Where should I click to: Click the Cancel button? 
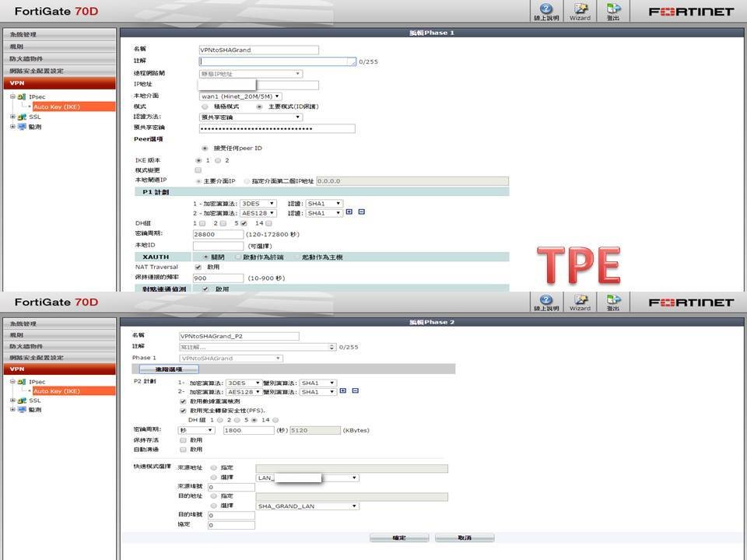click(x=465, y=537)
